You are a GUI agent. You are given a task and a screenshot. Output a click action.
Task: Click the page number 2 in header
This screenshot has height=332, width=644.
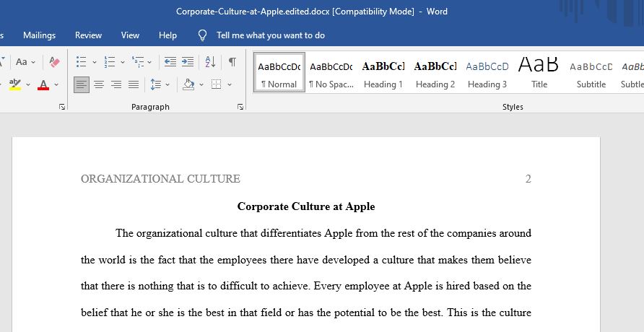tap(528, 179)
